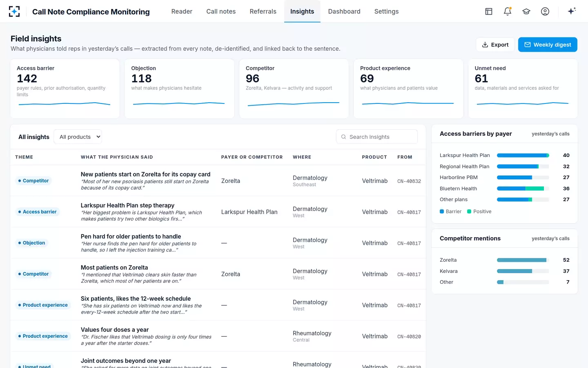Click the Harborline PBM bar
Viewport: 588px width, 368px height.
click(x=523, y=177)
